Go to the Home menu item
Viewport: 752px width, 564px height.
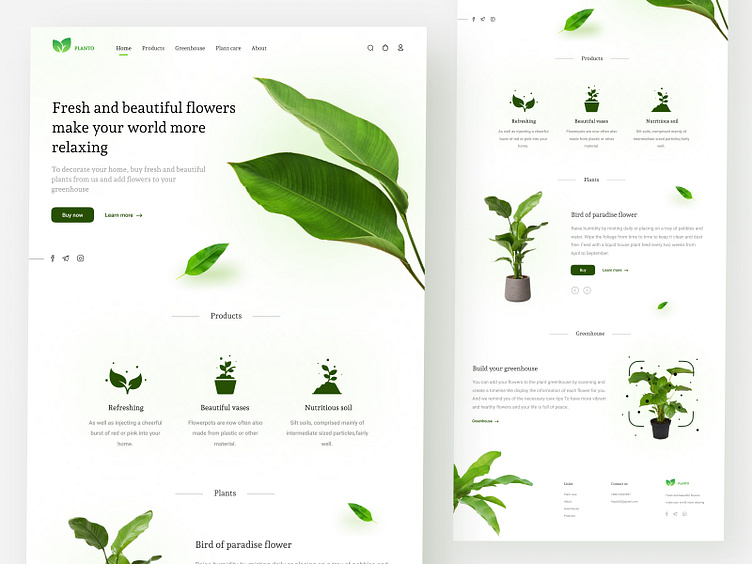click(x=124, y=48)
